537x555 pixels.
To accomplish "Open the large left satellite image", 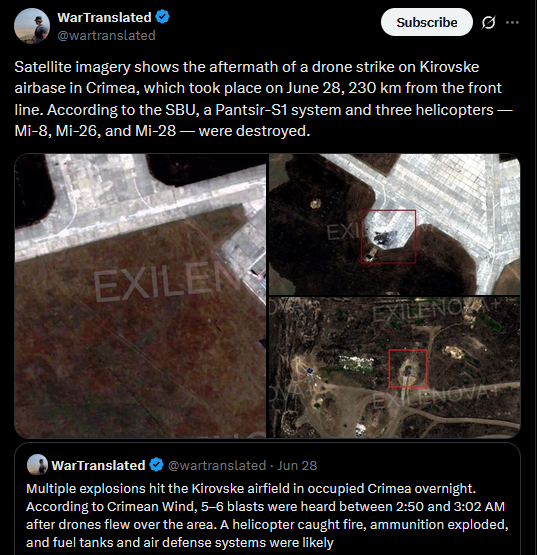I will pos(140,296).
